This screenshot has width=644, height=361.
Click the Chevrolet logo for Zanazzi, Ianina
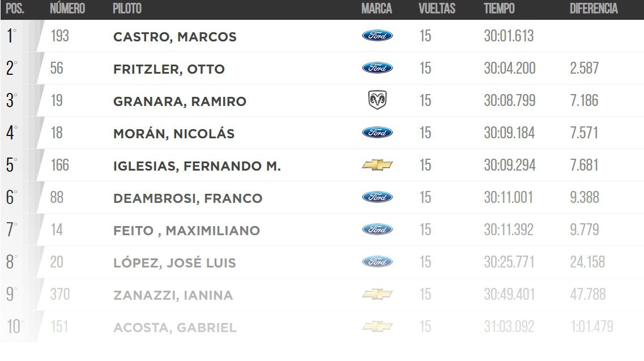pyautogui.click(x=377, y=295)
